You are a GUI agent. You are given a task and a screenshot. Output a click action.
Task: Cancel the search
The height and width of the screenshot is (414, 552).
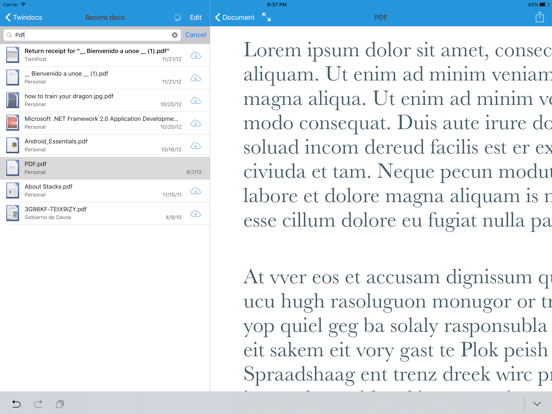[195, 34]
